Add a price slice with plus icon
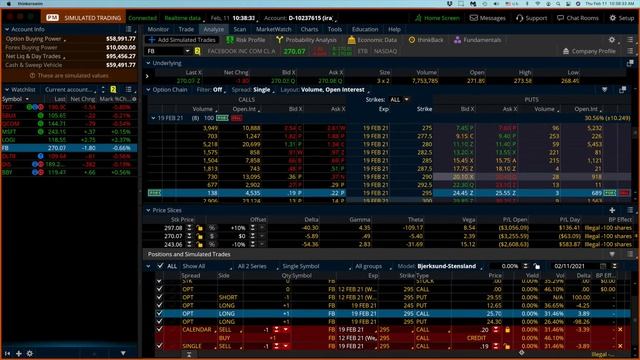The height and width of the screenshot is (360, 640). 612,210
